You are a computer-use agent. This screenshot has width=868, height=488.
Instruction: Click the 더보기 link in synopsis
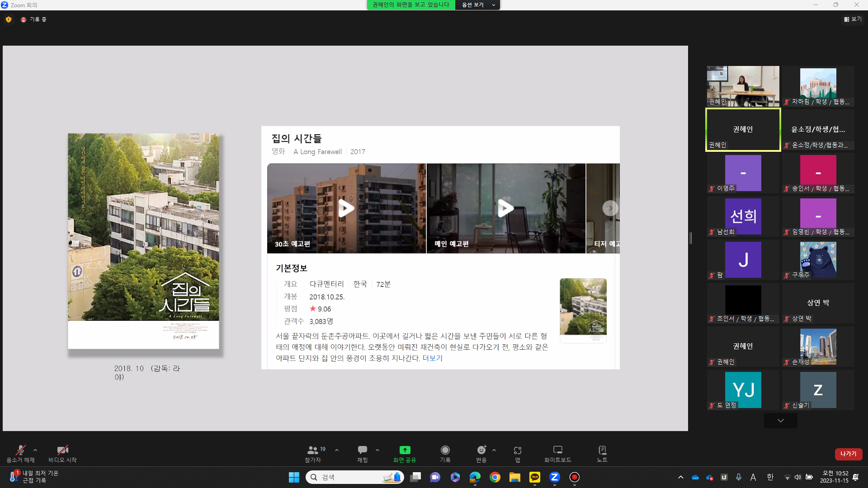point(432,358)
